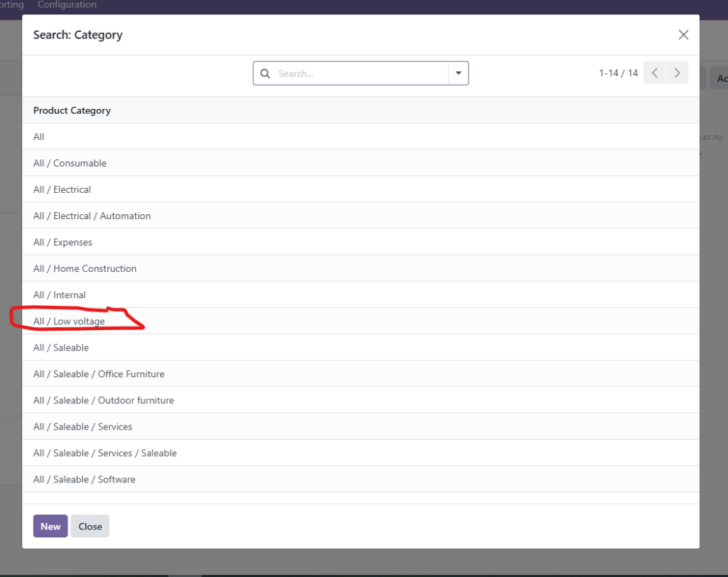This screenshot has width=728, height=577.
Task: Click the New button
Action: click(x=50, y=526)
